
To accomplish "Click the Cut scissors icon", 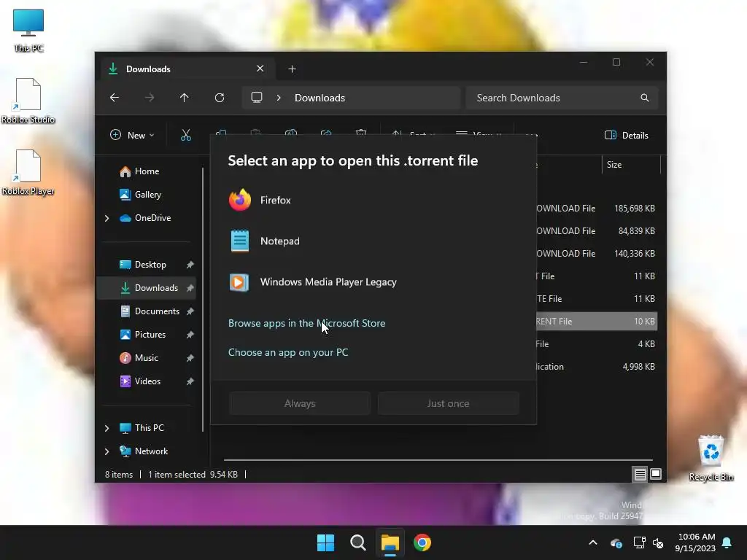I will (x=186, y=135).
